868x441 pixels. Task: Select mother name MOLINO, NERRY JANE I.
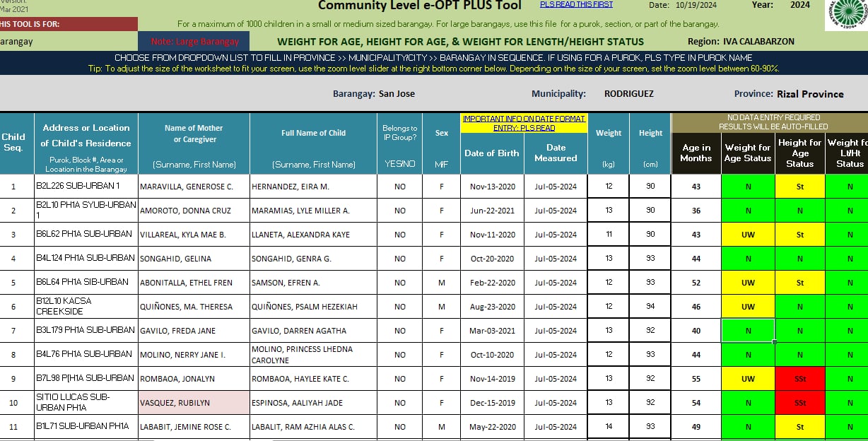(x=194, y=355)
